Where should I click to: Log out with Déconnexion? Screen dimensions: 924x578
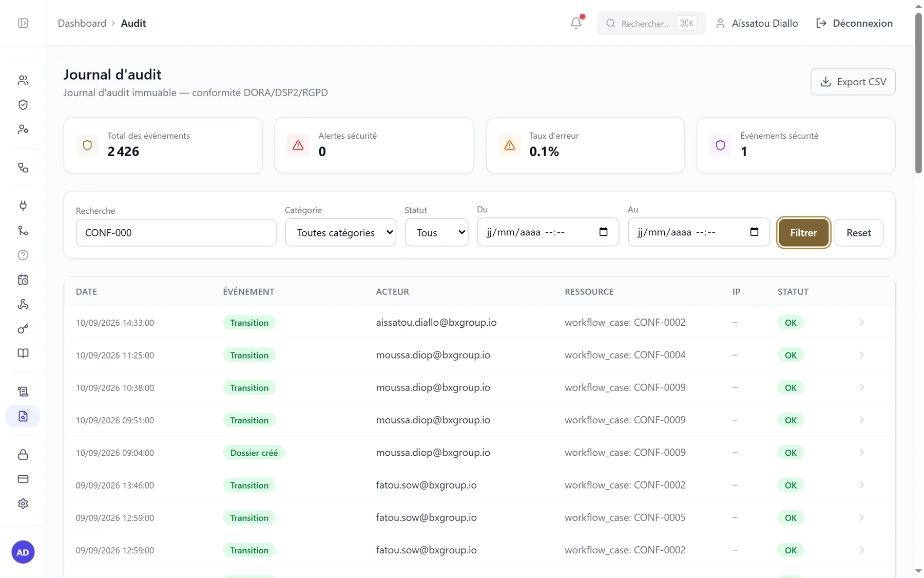click(x=855, y=23)
